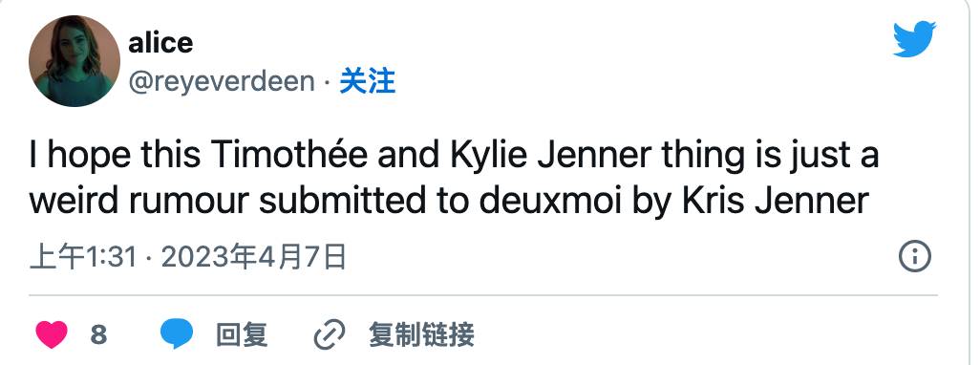
Task: Click the word Timothée in the tweet
Action: tap(288, 155)
